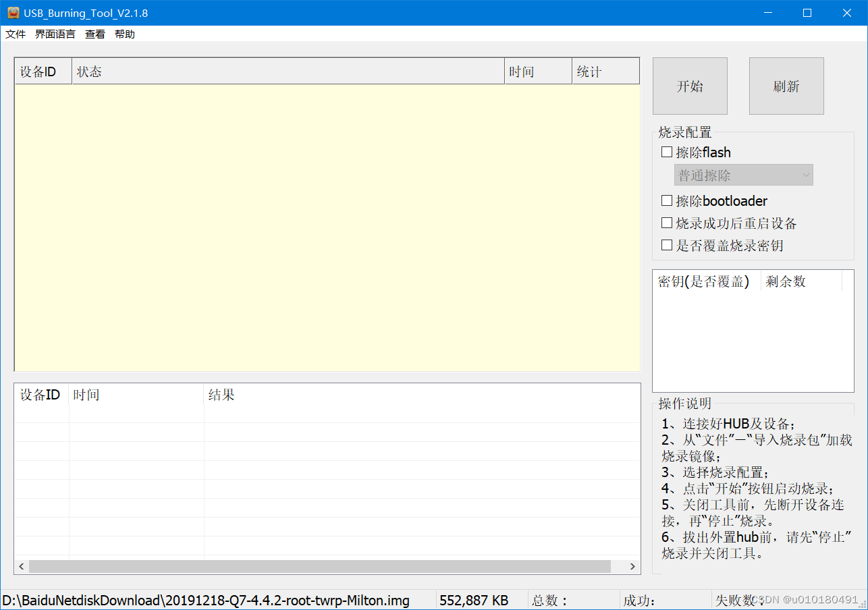Click the 开始 button to start burning
This screenshot has width=868, height=610.
pyautogui.click(x=690, y=86)
